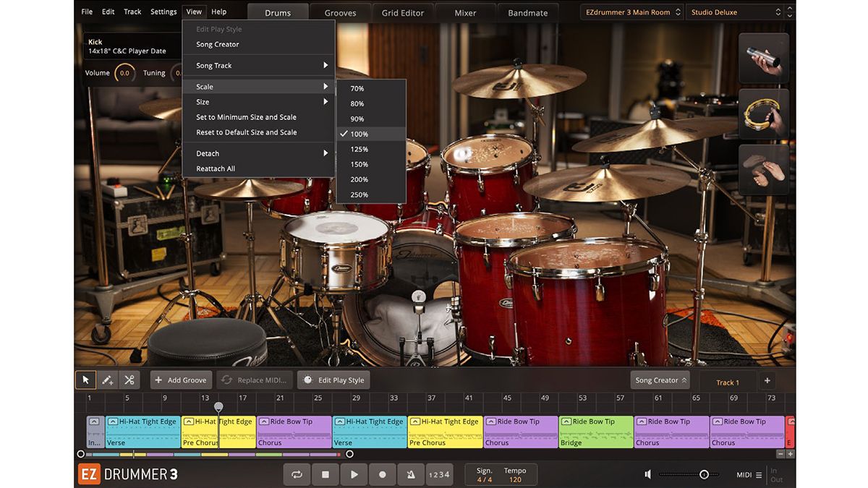Select the Track 1 tab
Screen dimensions: 868x488
tap(728, 382)
